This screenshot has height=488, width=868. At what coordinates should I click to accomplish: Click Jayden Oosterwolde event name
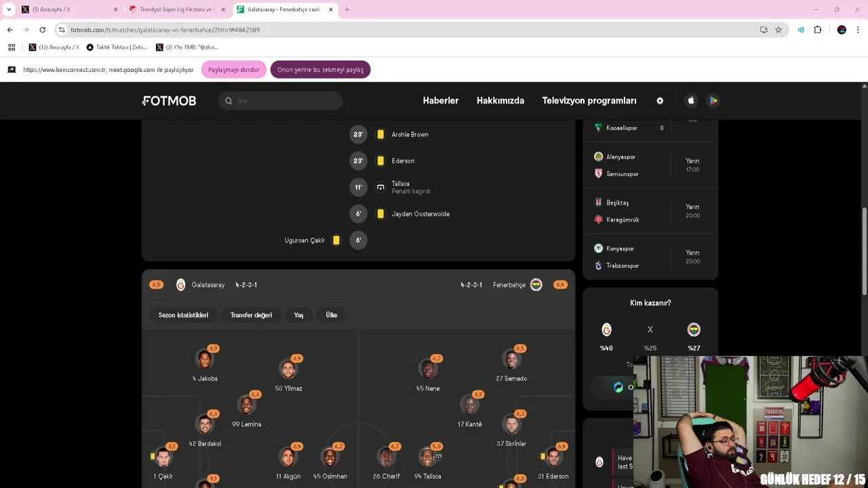point(420,214)
